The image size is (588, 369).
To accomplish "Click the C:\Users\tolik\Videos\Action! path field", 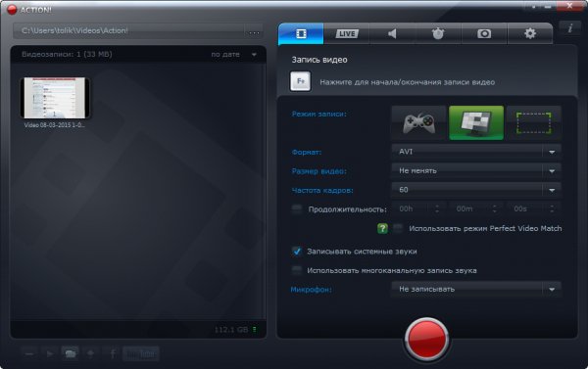I will (129, 31).
